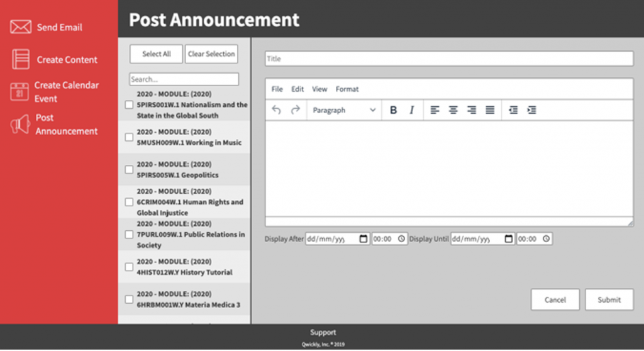Check Public Relations in Society checkbox
Viewport: 644px width, 351px height.
click(129, 234)
